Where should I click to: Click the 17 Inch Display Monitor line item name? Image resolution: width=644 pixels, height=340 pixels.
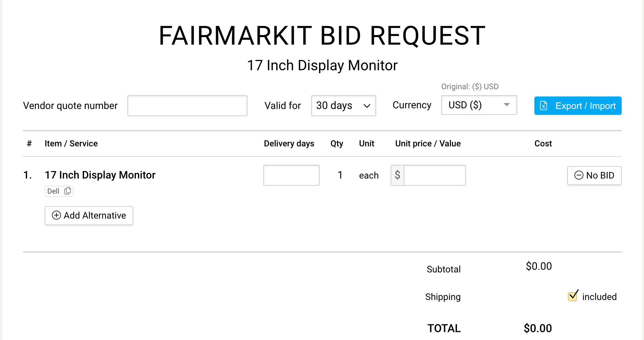[x=100, y=175]
